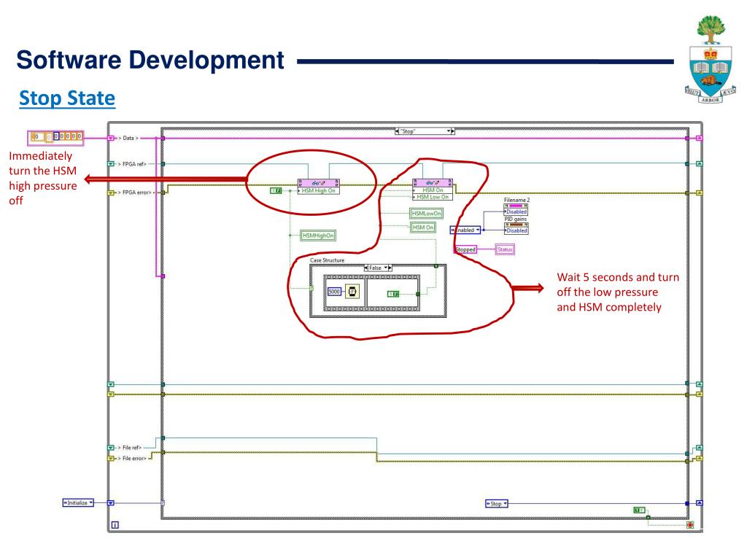Click the loop iteration terminal 'i'
Screen dimensions: 747x560
[115, 525]
